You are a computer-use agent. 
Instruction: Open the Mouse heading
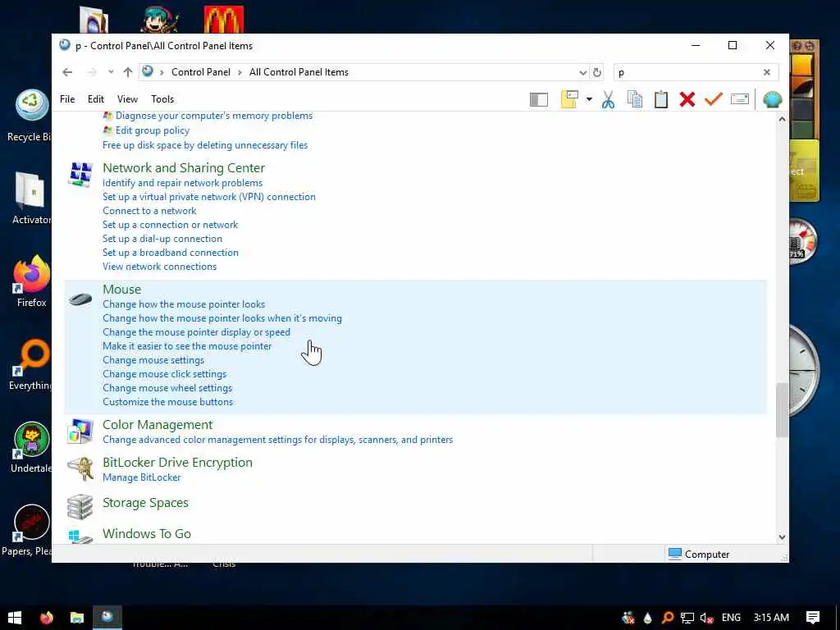tap(122, 290)
